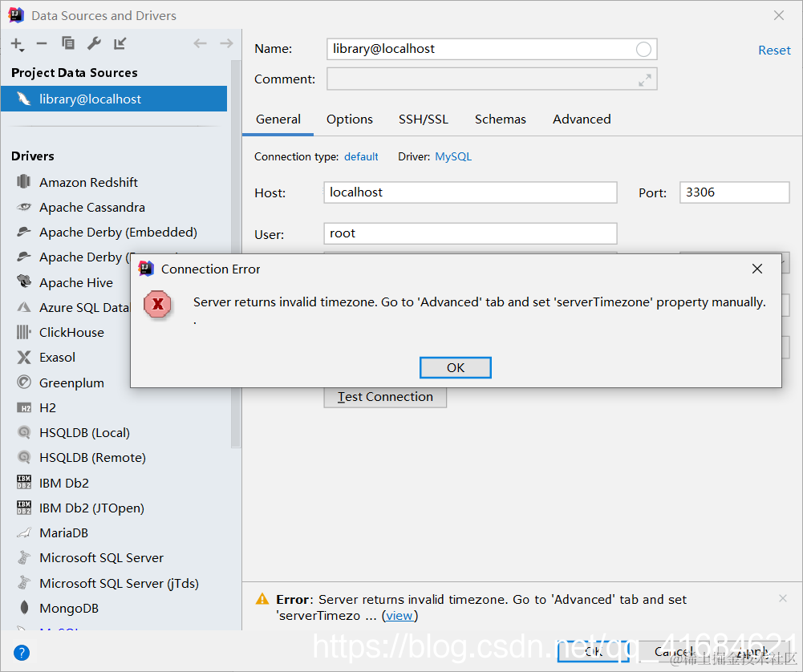Click the red error icon in dialog

click(x=158, y=304)
